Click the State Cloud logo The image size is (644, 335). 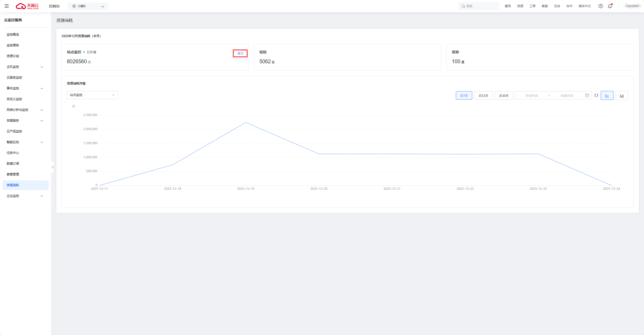27,6
